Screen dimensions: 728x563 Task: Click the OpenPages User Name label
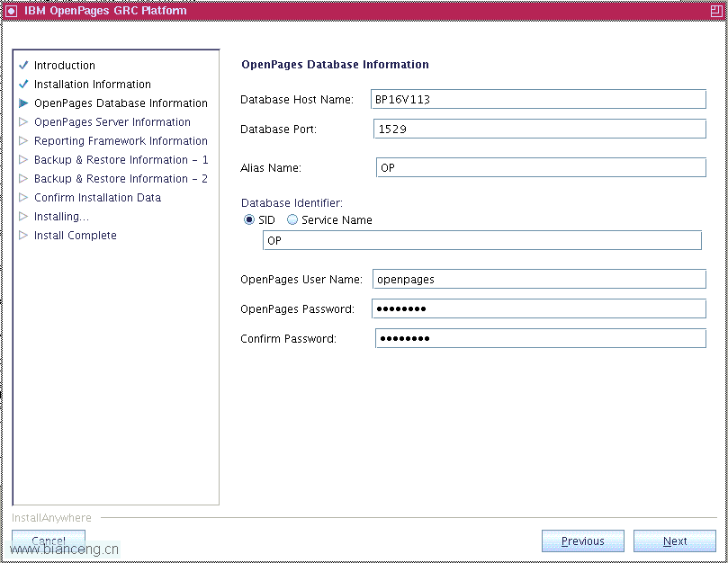[x=301, y=279]
